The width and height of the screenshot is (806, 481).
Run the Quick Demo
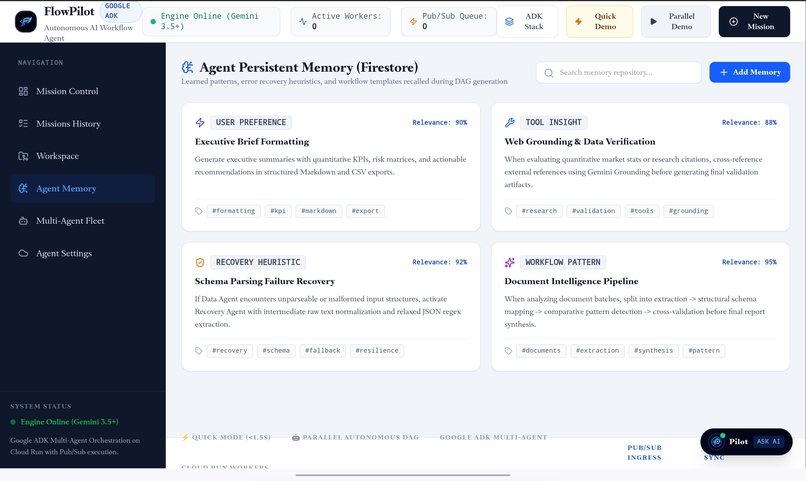[599, 22]
